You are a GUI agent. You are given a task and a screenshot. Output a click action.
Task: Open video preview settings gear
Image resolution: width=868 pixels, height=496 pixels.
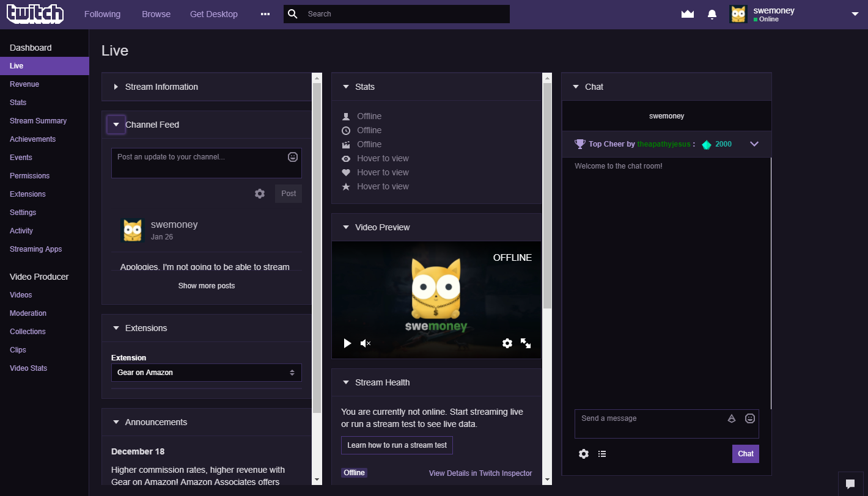tap(507, 343)
